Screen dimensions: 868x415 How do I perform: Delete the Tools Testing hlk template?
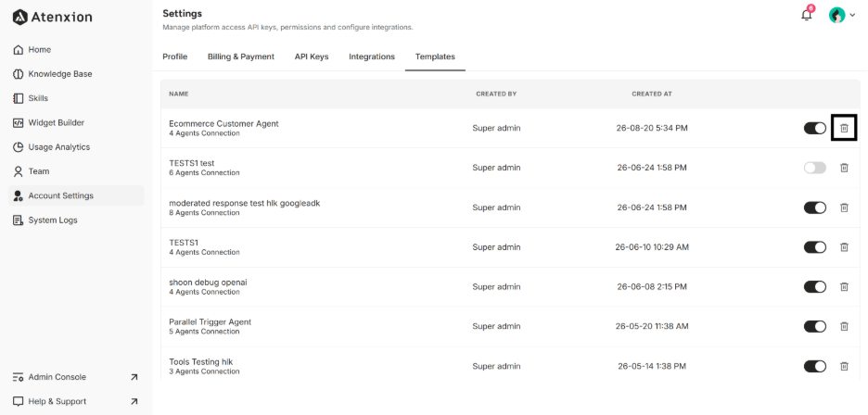coord(844,366)
